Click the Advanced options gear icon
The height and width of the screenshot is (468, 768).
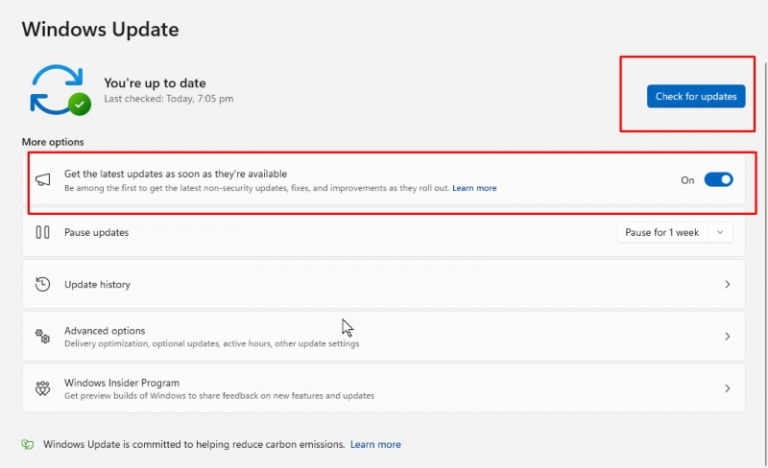point(43,336)
